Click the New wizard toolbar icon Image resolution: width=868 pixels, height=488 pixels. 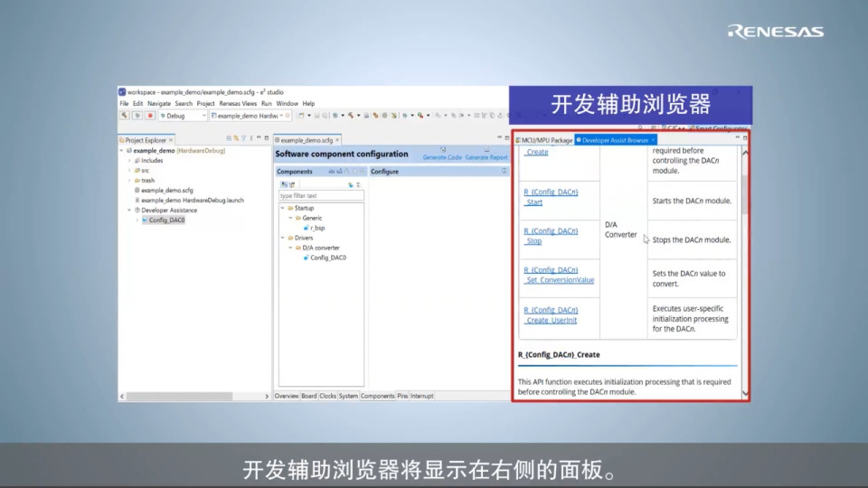301,116
